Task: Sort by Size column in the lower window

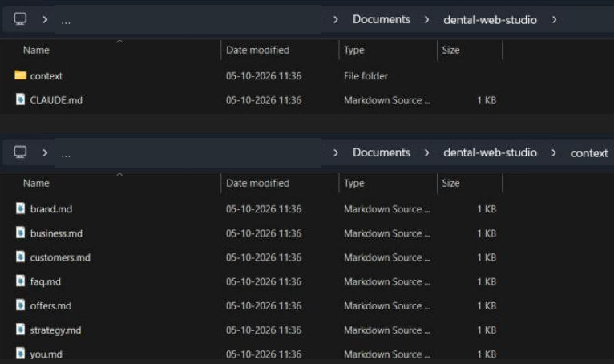Action: (x=450, y=183)
